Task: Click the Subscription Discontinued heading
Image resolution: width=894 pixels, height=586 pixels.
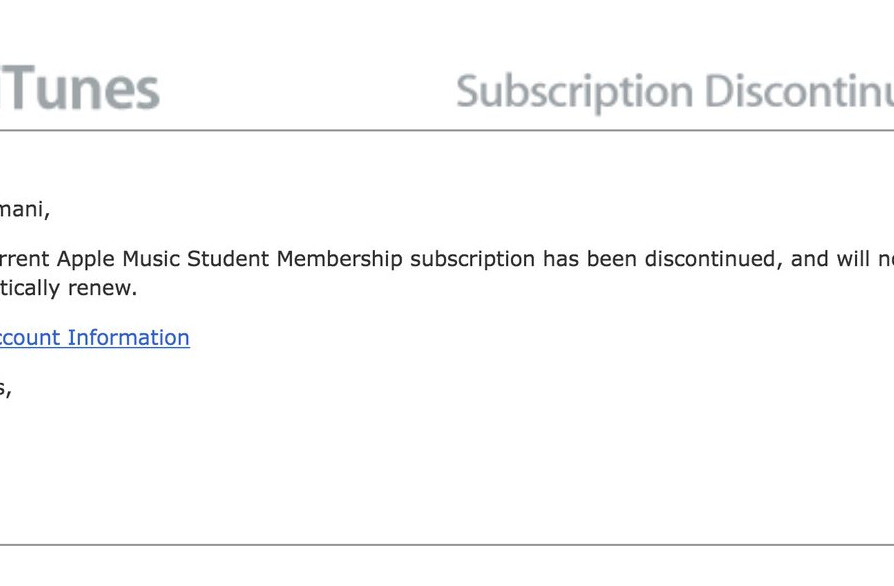Action: [x=675, y=91]
